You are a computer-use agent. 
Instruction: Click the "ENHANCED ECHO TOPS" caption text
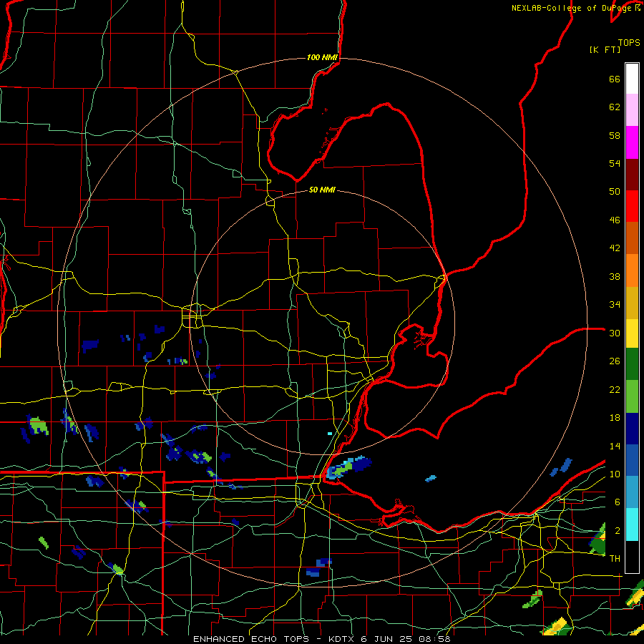(x=250, y=639)
